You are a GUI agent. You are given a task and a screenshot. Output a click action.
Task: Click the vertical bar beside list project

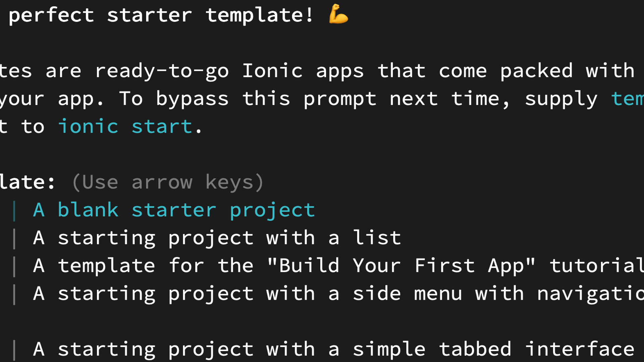pos(14,238)
